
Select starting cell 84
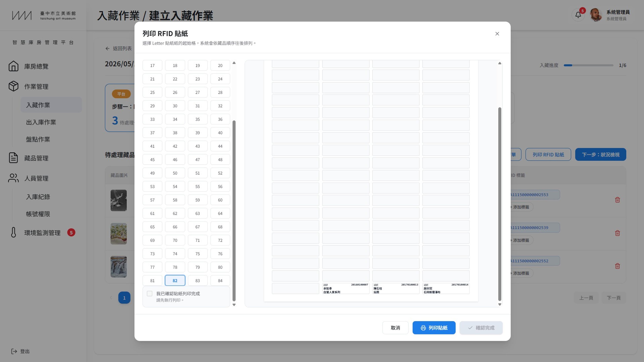220,280
